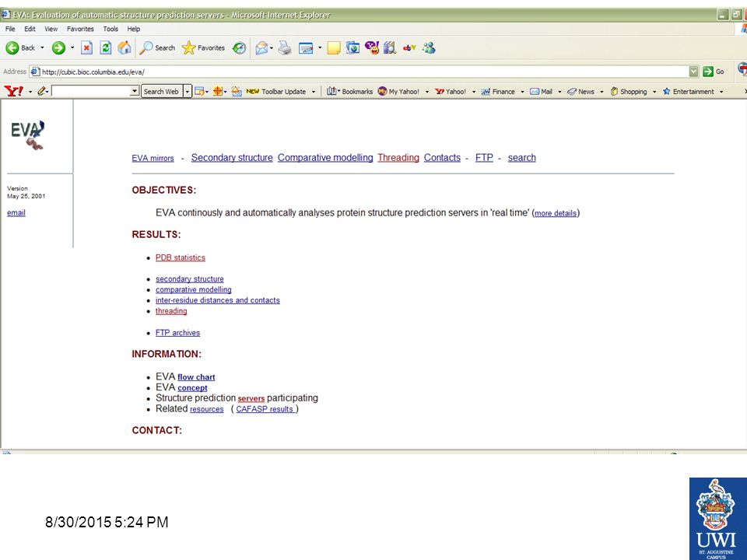Click the monitor-with-globe toolbar icon
The height and width of the screenshot is (560, 747).
[352, 47]
